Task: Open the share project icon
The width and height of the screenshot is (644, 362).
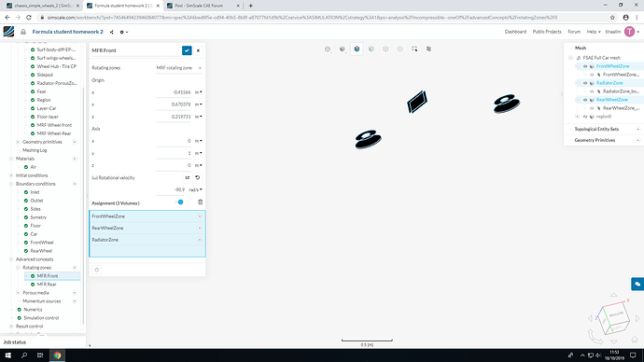Action: 111,32
